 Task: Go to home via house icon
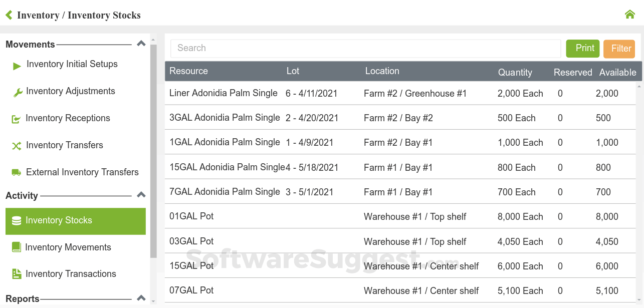(x=630, y=15)
